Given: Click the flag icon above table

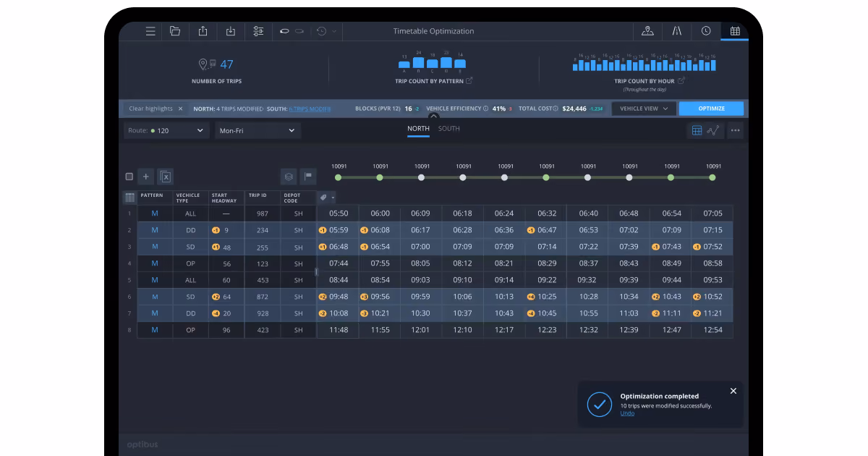Looking at the screenshot, I should click(308, 176).
